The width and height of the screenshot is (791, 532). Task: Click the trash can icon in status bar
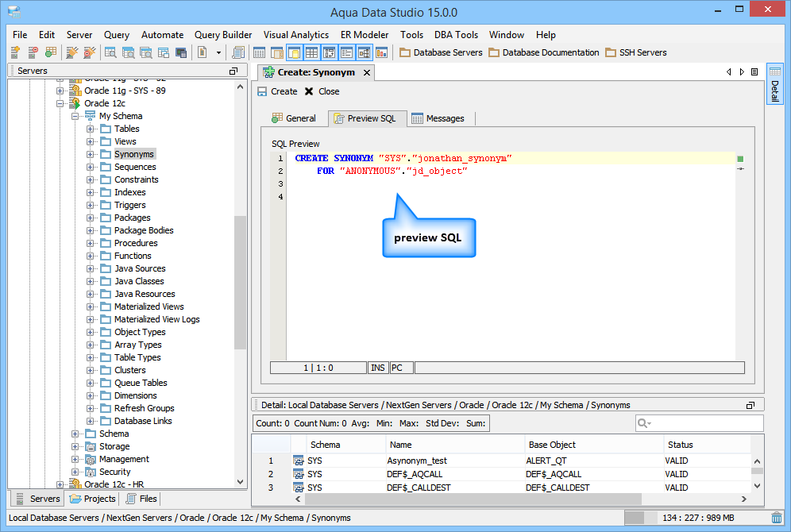point(777,518)
